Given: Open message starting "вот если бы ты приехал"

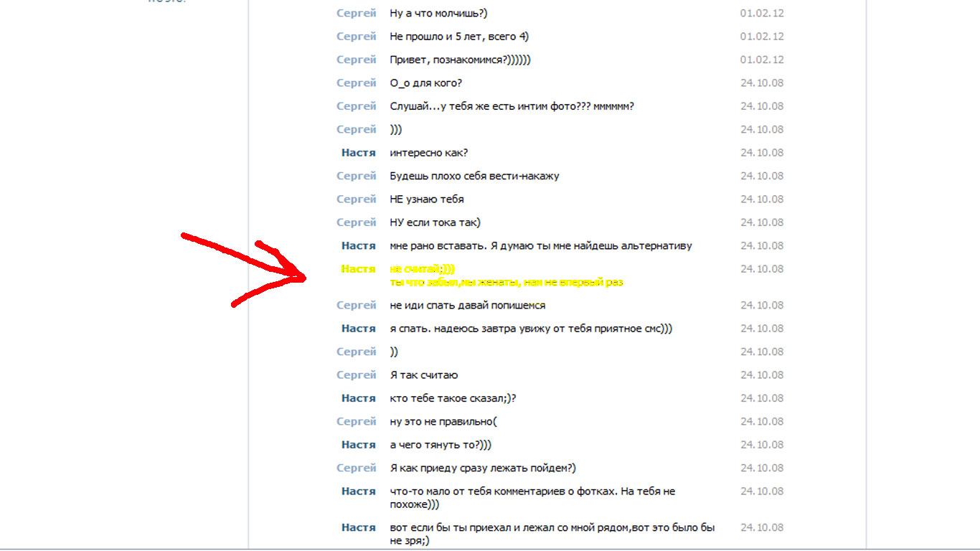Looking at the screenshot, I should click(552, 534).
